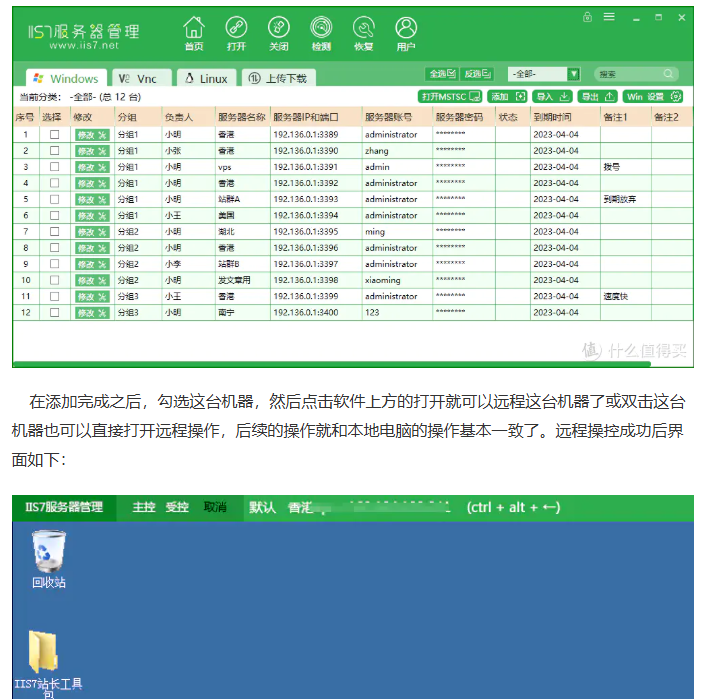The width and height of the screenshot is (706, 699).
Task: Select the IIS7站长工具包 folder icon
Action: (x=48, y=663)
